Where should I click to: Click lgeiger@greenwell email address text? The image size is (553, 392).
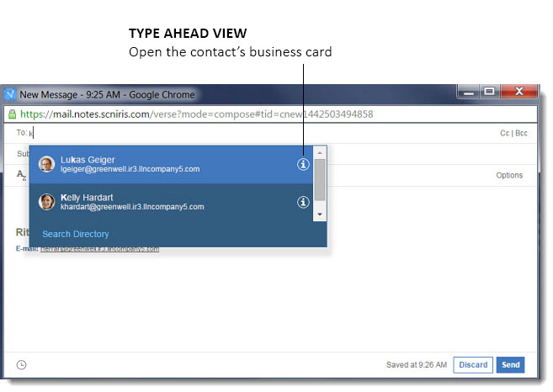click(x=130, y=169)
